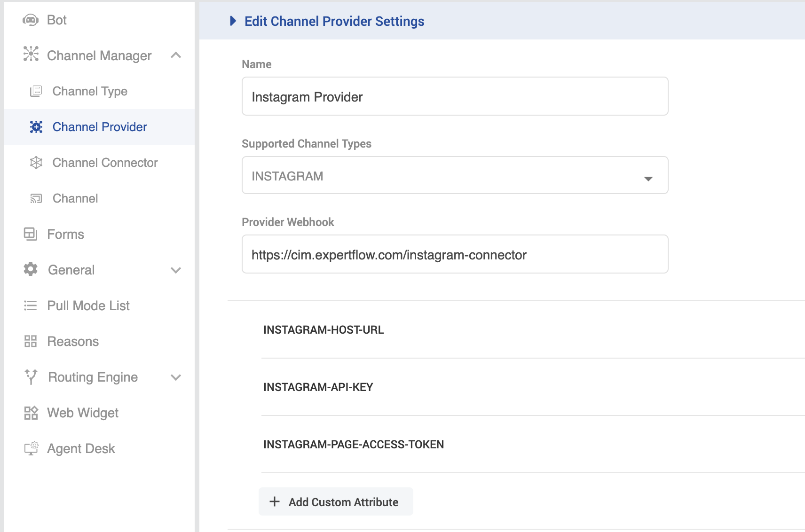This screenshot has height=532, width=805.
Task: Open the Channel Provider menu item
Action: click(100, 127)
